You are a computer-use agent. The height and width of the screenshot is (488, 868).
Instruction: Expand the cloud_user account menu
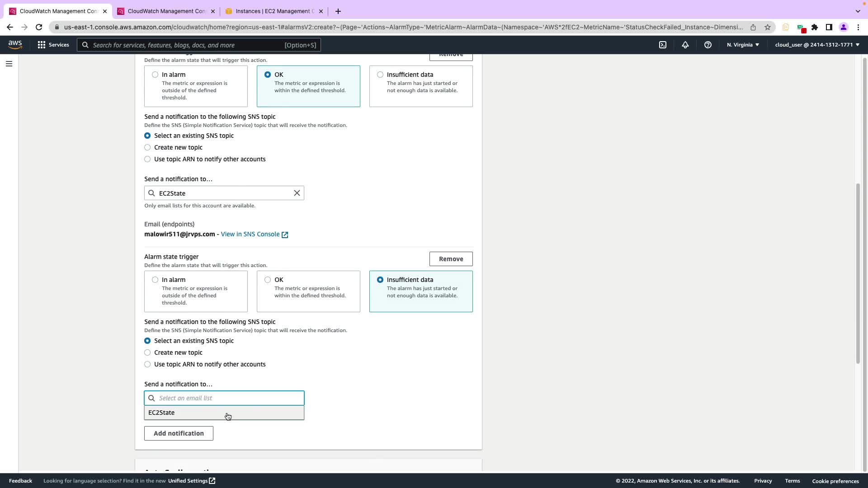[x=817, y=45]
